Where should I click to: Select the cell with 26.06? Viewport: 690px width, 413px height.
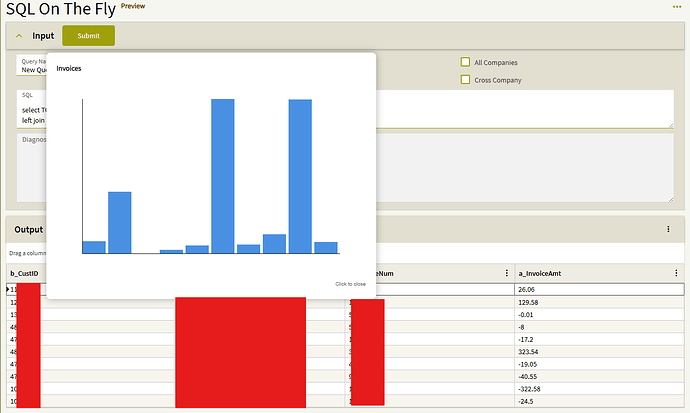point(599,289)
